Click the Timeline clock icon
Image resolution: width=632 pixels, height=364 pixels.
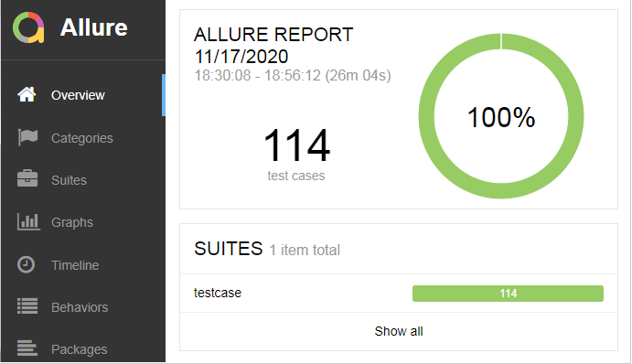26,265
